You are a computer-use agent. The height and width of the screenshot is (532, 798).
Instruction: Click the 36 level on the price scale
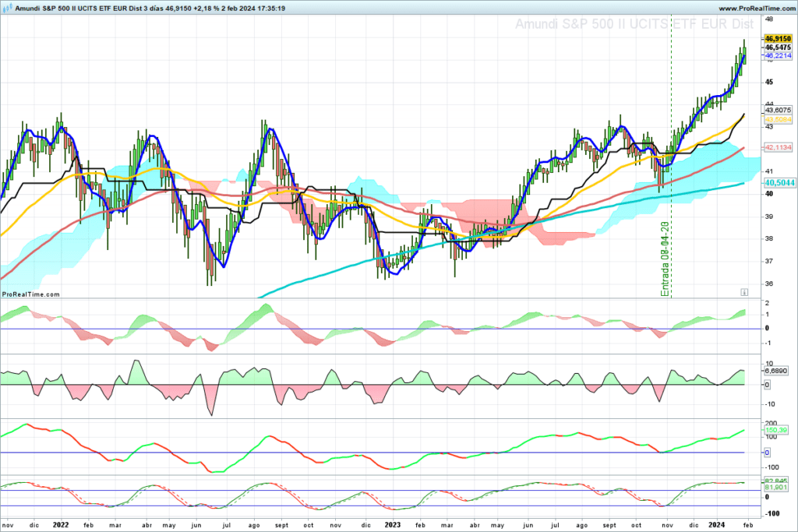pyautogui.click(x=769, y=284)
